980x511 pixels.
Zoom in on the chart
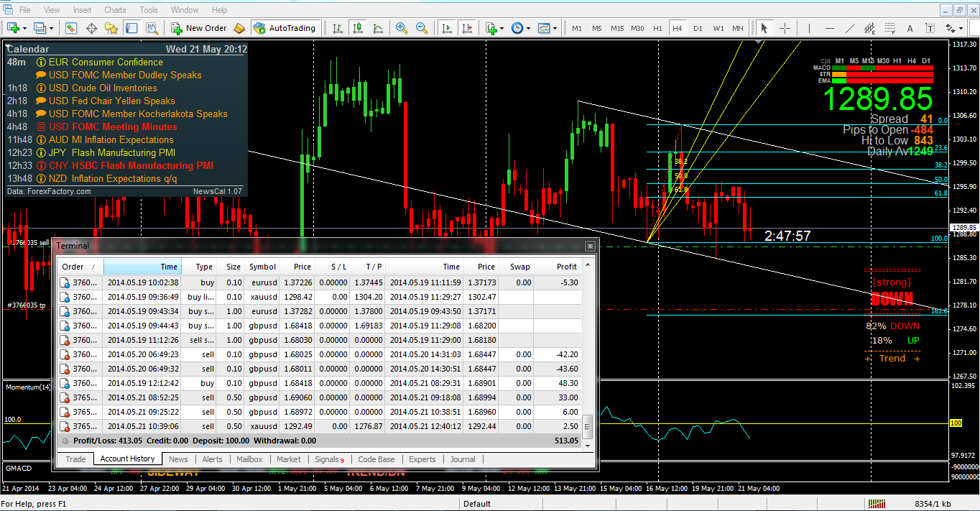(402, 28)
